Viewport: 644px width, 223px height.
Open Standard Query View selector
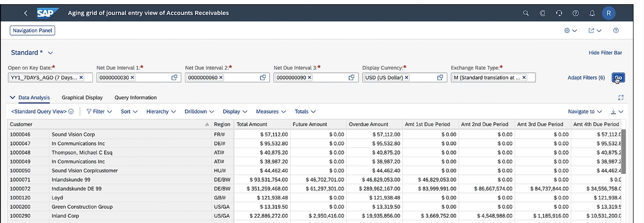[x=42, y=111]
